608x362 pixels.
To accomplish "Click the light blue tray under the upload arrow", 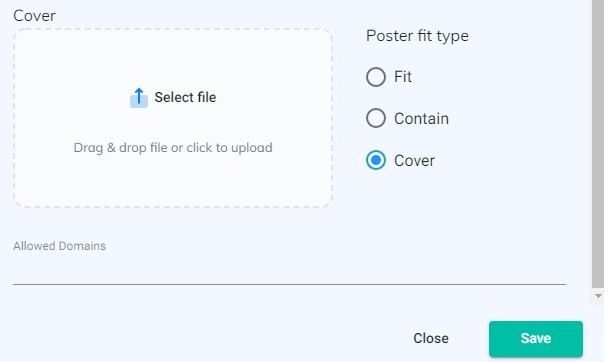I will (139, 100).
